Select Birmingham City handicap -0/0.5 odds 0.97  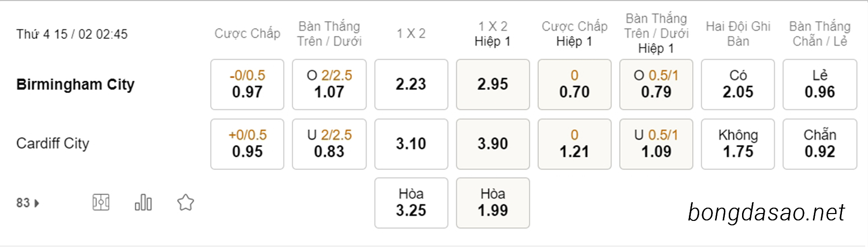click(x=247, y=85)
